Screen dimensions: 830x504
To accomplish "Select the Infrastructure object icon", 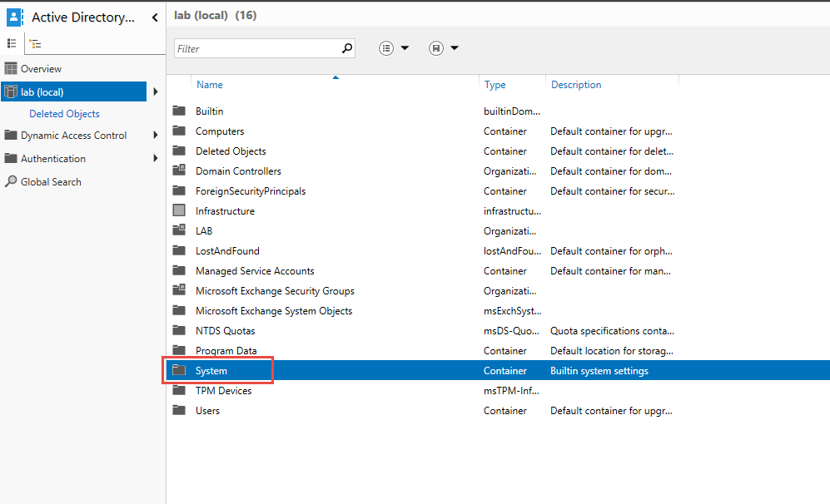I will (x=179, y=210).
